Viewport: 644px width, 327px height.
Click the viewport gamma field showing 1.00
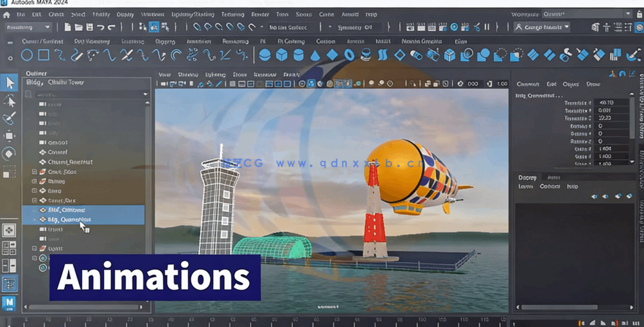point(502,84)
